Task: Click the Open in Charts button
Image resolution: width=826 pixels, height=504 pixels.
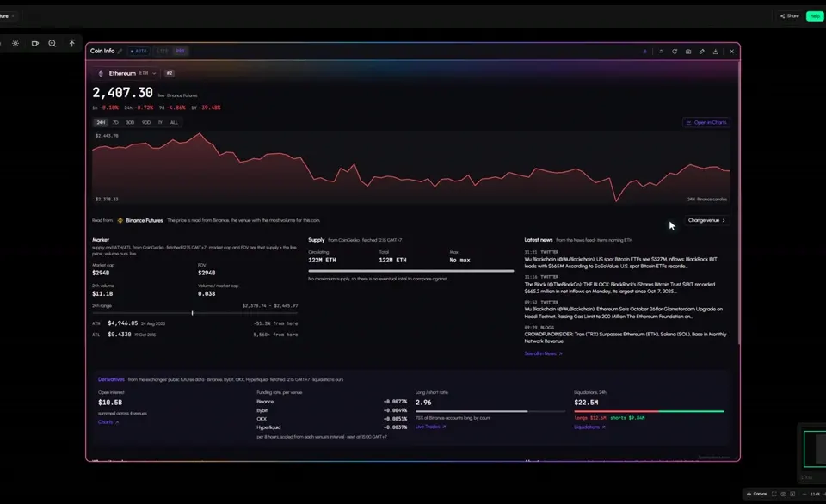Action: click(706, 123)
